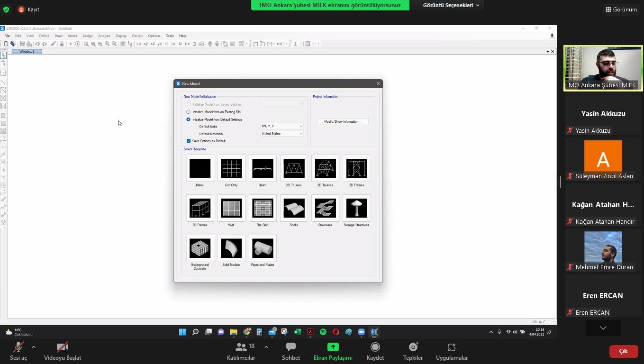Open Görüntü Seçenekleri dropdown
644x364 pixels.
[x=451, y=5]
